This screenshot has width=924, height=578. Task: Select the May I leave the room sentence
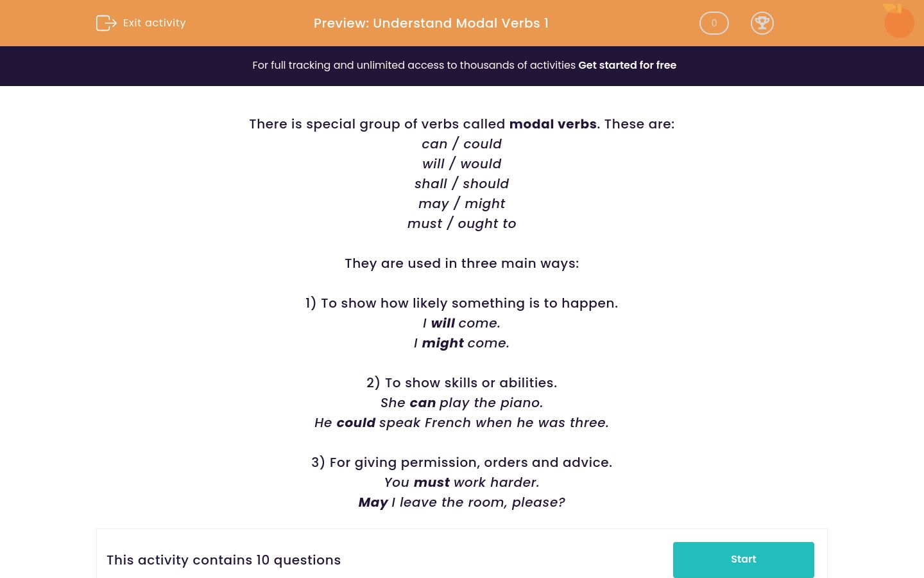[461, 502]
